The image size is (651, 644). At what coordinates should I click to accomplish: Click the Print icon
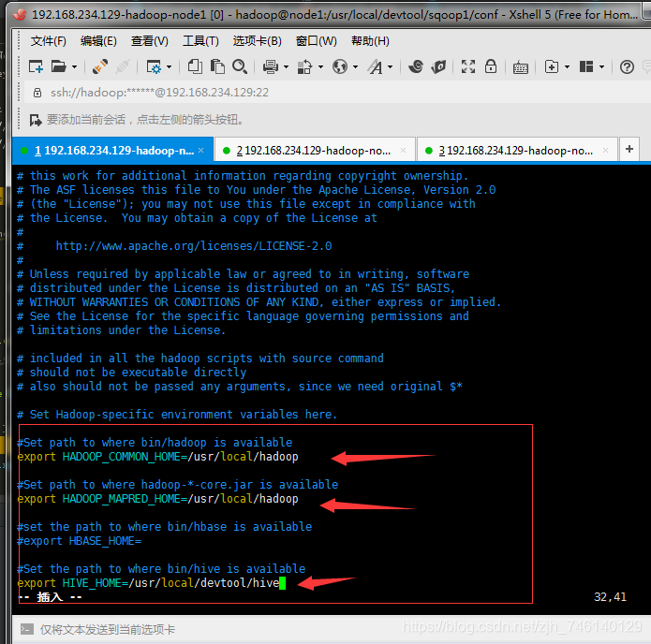271,66
